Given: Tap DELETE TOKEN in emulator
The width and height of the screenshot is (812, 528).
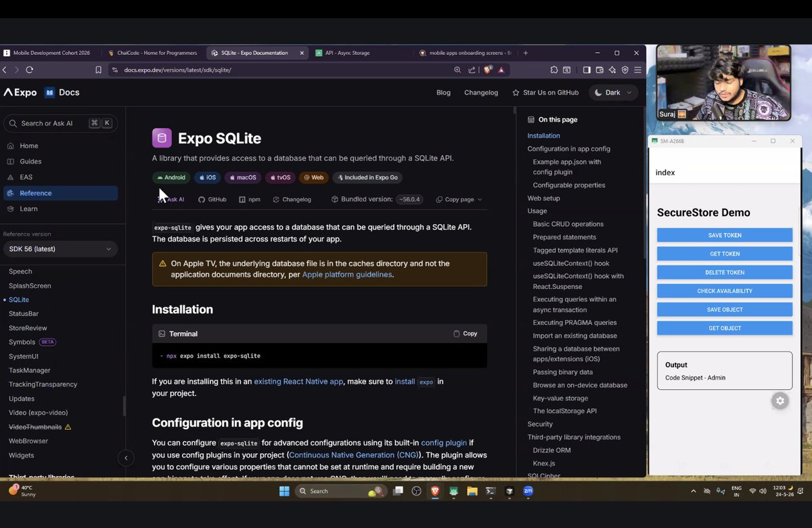Looking at the screenshot, I should click(725, 272).
